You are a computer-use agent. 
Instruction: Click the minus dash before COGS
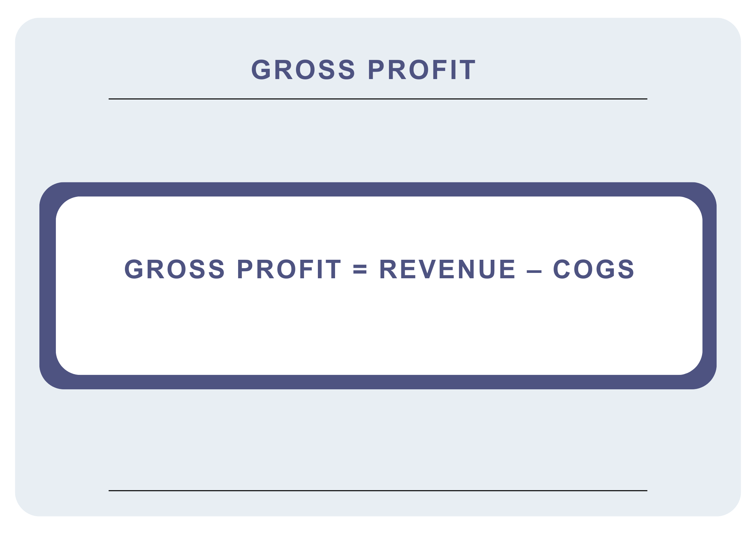tap(534, 272)
